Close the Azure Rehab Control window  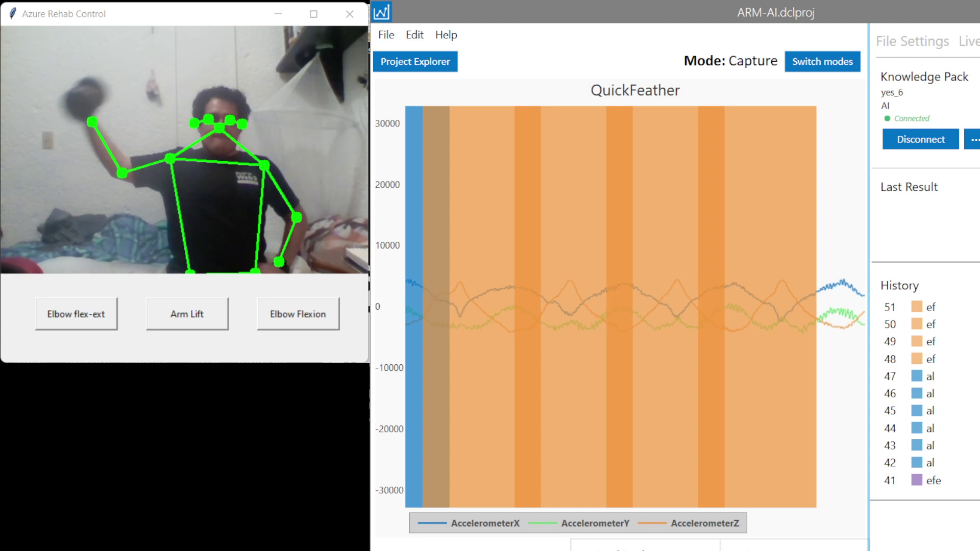click(350, 14)
